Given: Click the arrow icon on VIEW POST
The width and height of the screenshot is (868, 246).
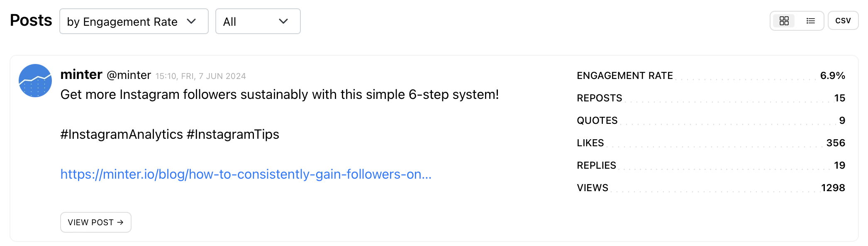Looking at the screenshot, I should tap(120, 222).
